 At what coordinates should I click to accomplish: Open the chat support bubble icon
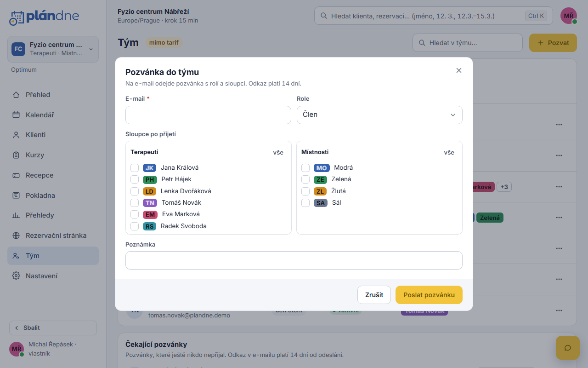tap(567, 348)
